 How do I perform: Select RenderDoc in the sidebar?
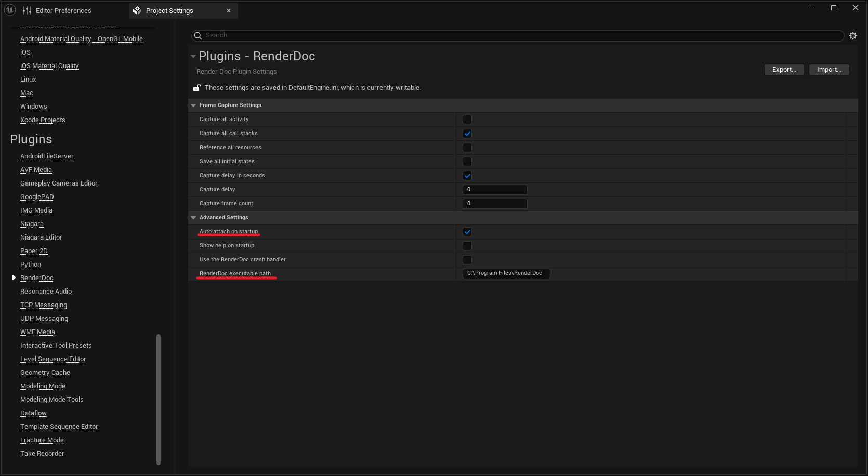pos(37,278)
